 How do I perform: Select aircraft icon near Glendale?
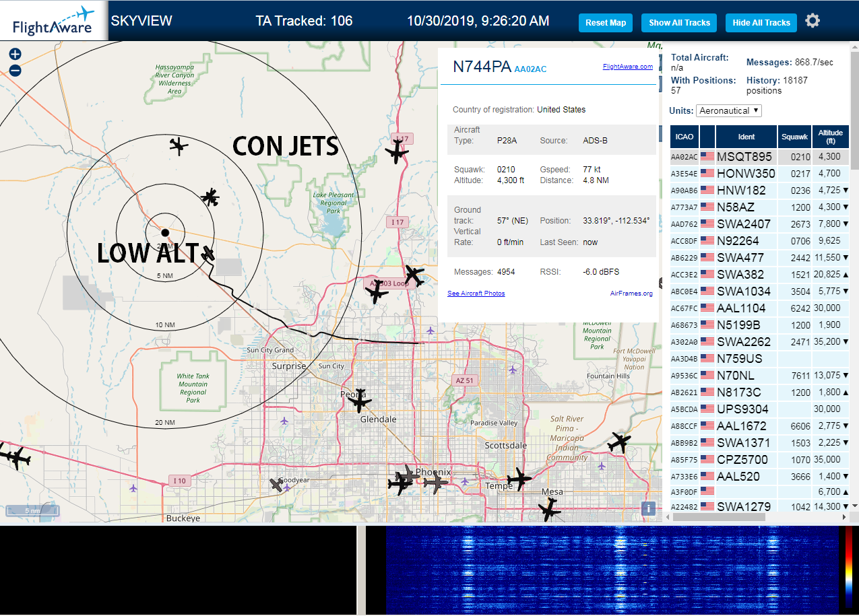click(360, 401)
